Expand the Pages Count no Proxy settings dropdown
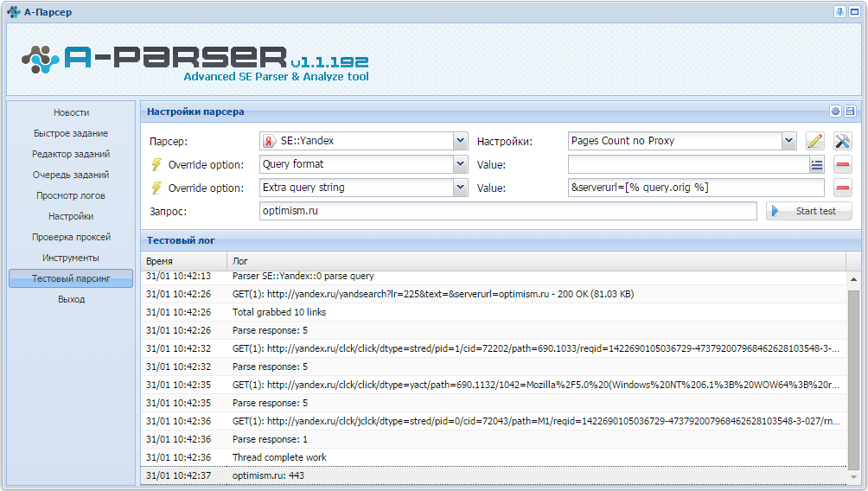The width and height of the screenshot is (868, 491). (x=788, y=141)
